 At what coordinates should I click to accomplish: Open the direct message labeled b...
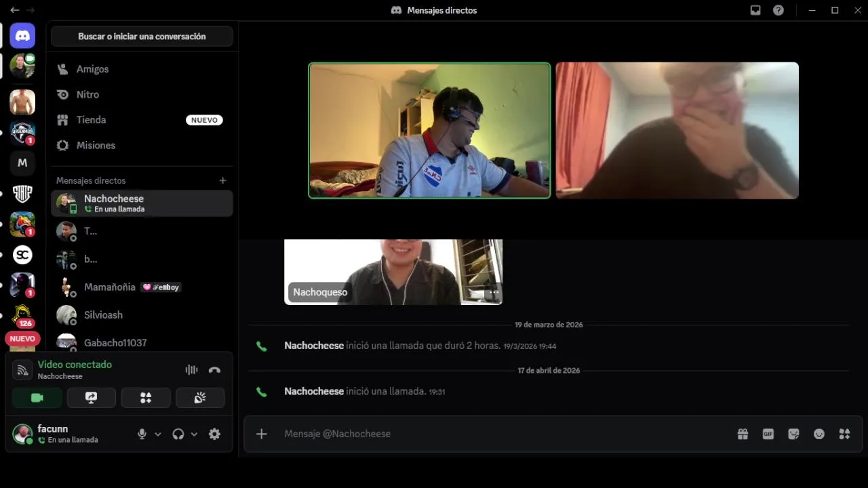click(x=142, y=259)
